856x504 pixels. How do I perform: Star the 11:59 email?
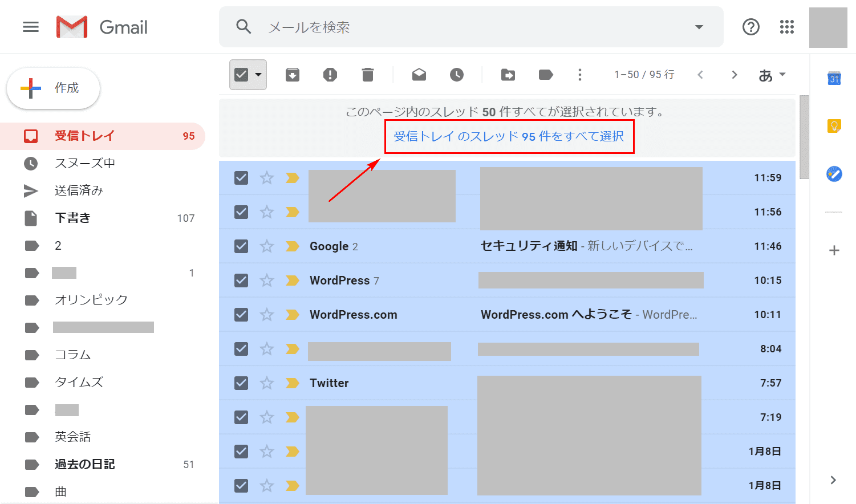tap(267, 178)
